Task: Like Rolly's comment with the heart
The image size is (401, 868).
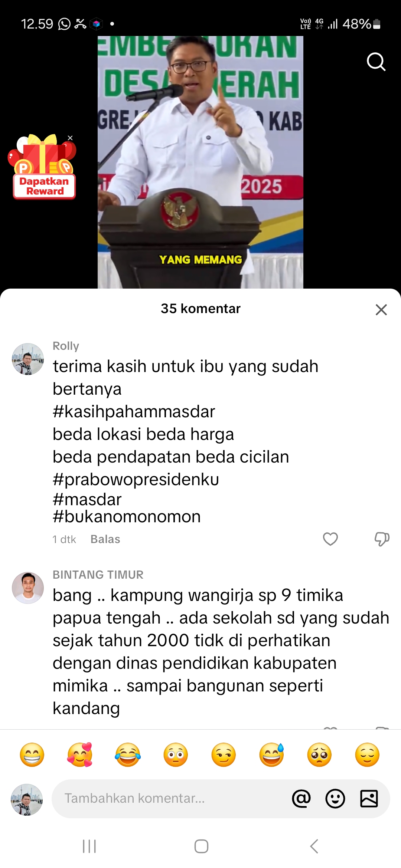Action: [x=330, y=539]
